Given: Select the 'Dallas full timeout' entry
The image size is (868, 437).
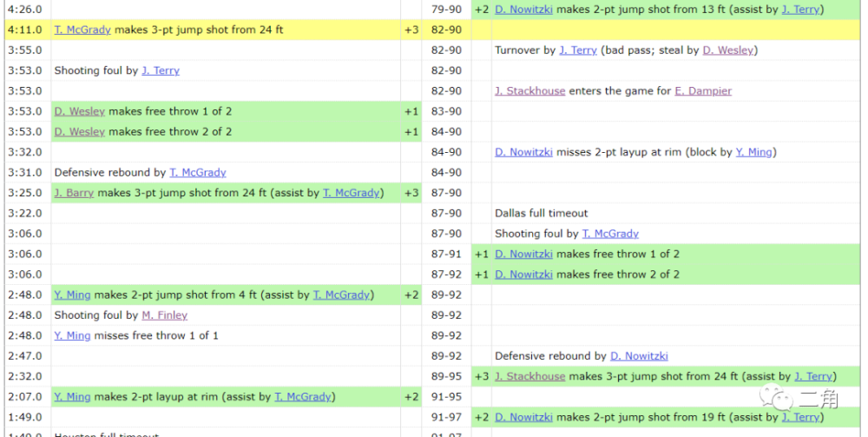Looking at the screenshot, I should click(541, 213).
